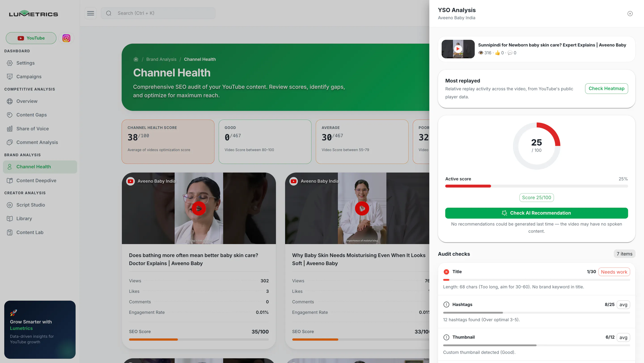The image size is (644, 363).
Task: Click the Hashtags audit check row
Action: pos(536,311)
